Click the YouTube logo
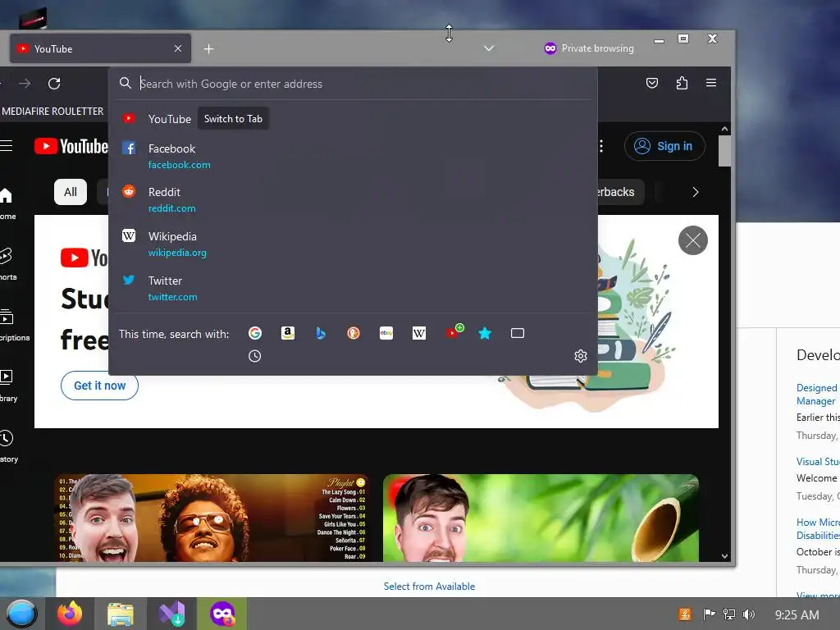 point(71,146)
